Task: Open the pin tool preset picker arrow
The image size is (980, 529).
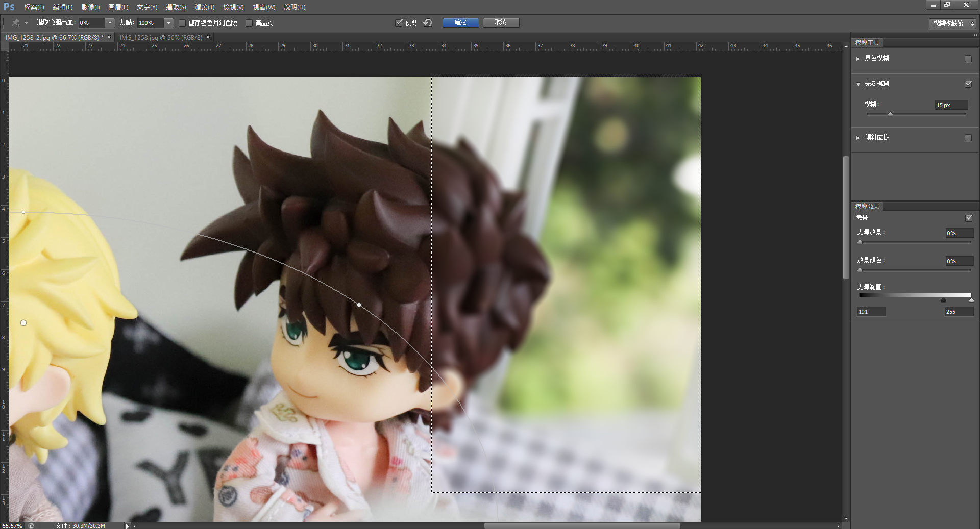Action: [x=26, y=23]
